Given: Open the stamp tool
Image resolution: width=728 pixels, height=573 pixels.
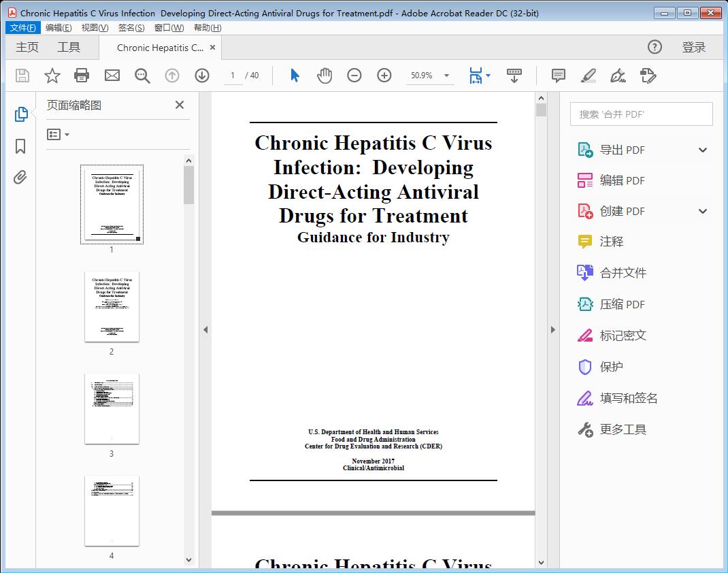Looking at the screenshot, I should pyautogui.click(x=618, y=76).
